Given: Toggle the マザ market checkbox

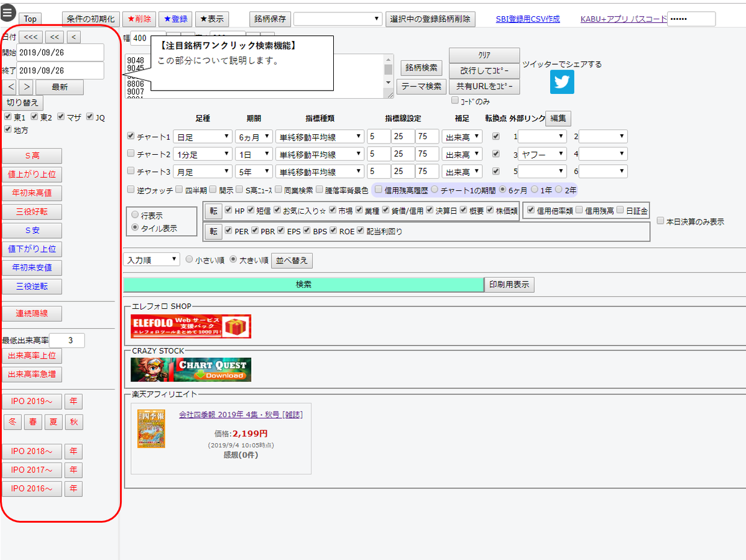Looking at the screenshot, I should coord(62,117).
